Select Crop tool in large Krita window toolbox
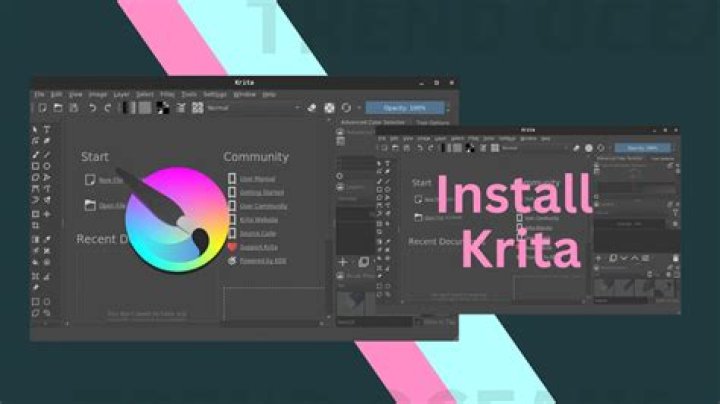The image size is (720, 404). pos(35,225)
